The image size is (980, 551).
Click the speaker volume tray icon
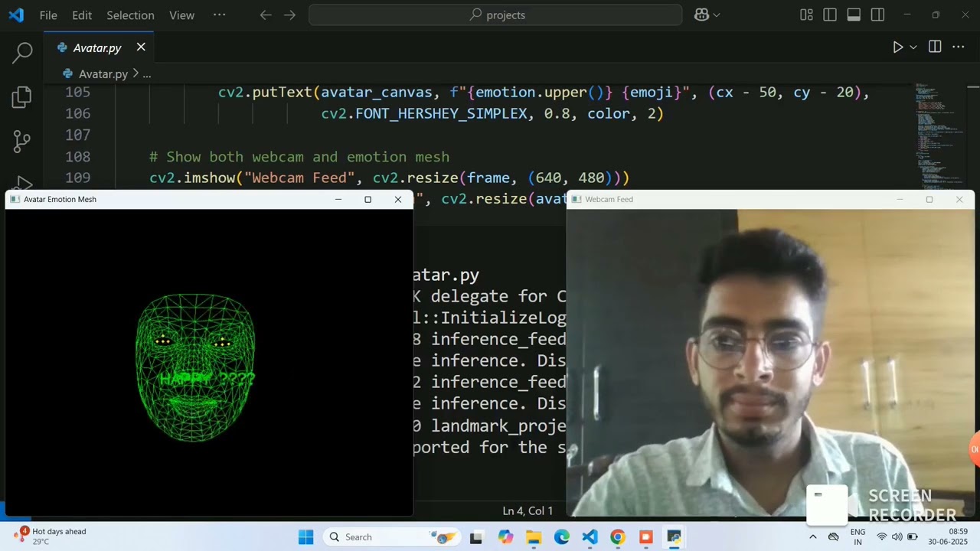click(897, 536)
